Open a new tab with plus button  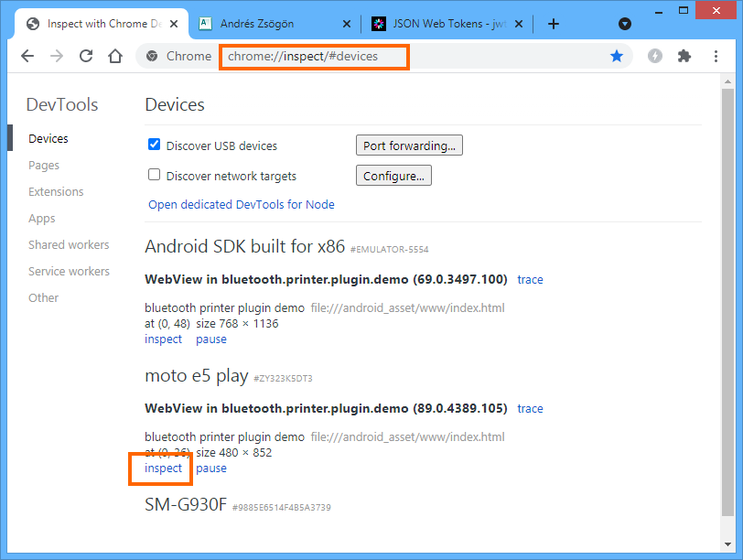553,24
